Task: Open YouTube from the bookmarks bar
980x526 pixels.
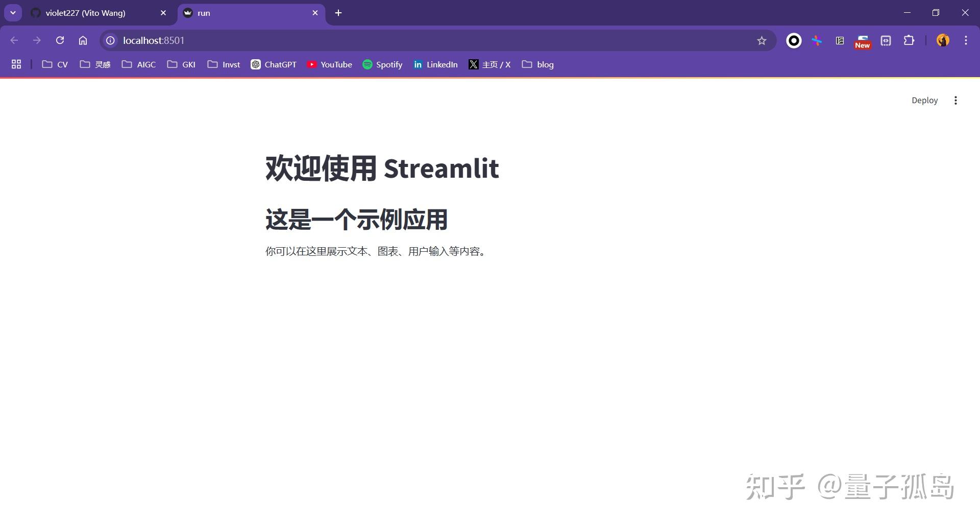Action: coord(329,64)
